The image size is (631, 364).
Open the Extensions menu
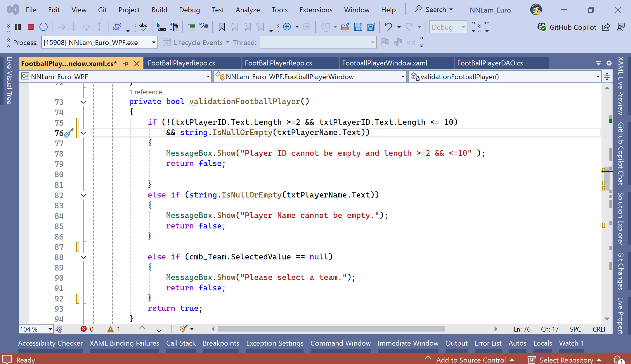[316, 10]
